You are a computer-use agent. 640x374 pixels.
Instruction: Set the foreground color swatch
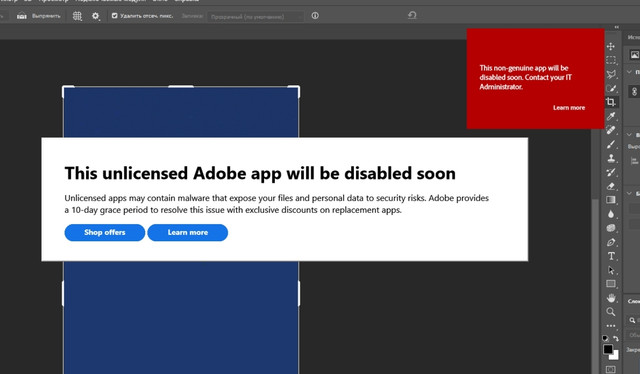point(608,350)
